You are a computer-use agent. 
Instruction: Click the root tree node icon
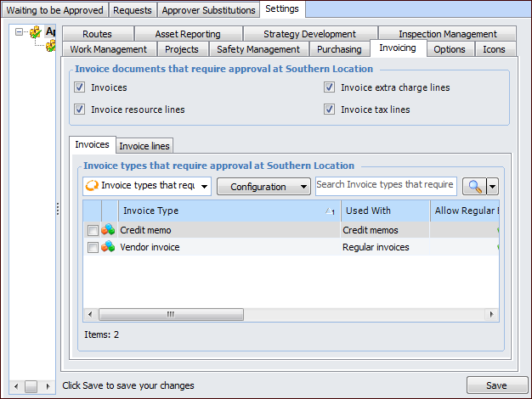click(x=36, y=32)
